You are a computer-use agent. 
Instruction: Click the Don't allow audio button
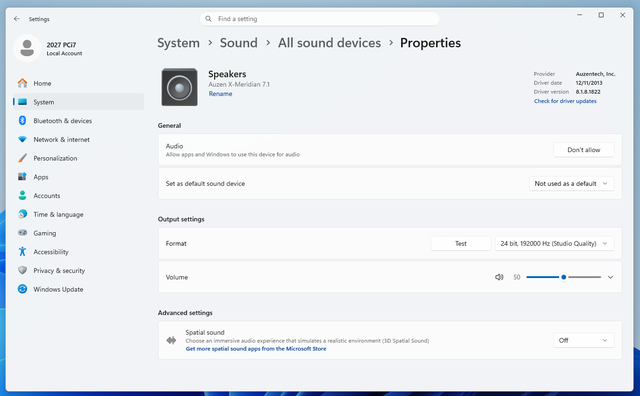coord(584,150)
